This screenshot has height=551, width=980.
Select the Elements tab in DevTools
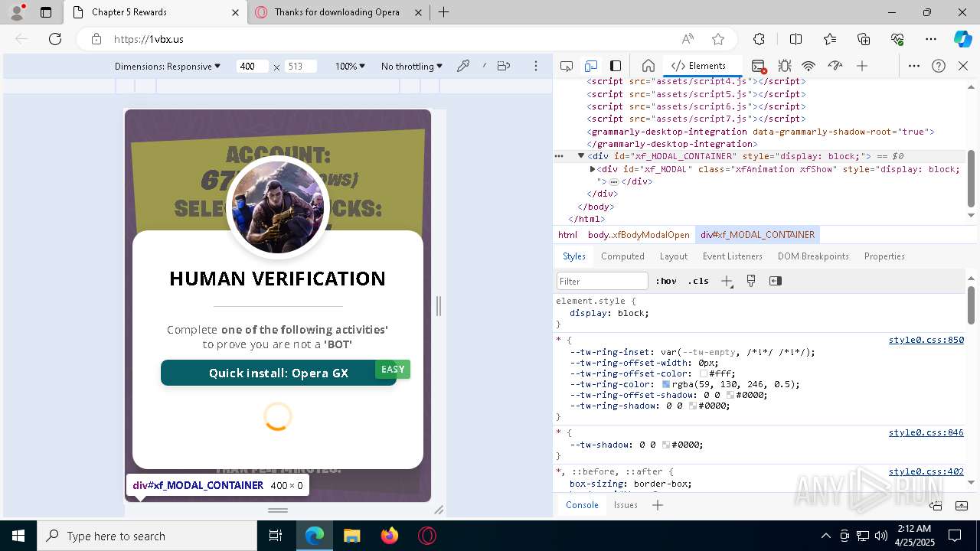coord(698,66)
